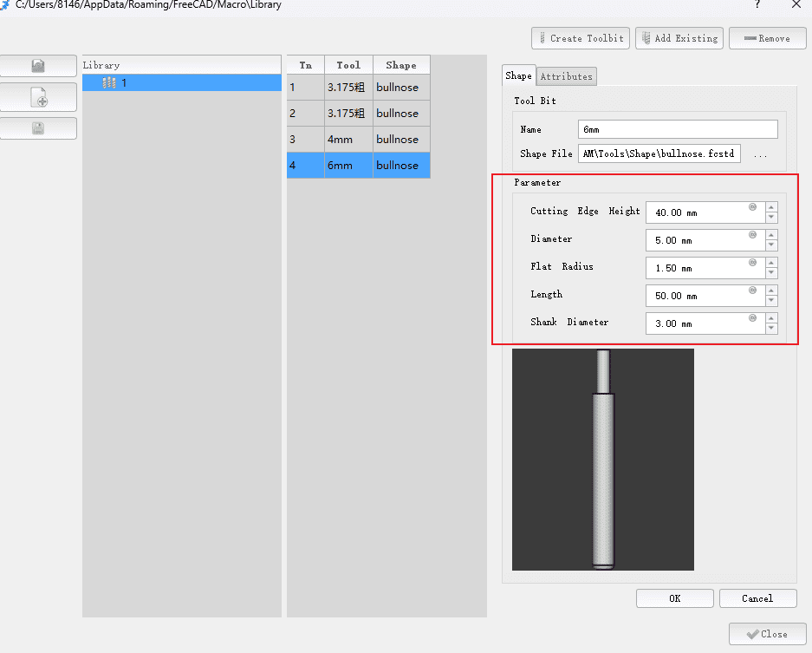Select the Shape tab
Viewport: 812px width, 653px height.
(x=518, y=76)
